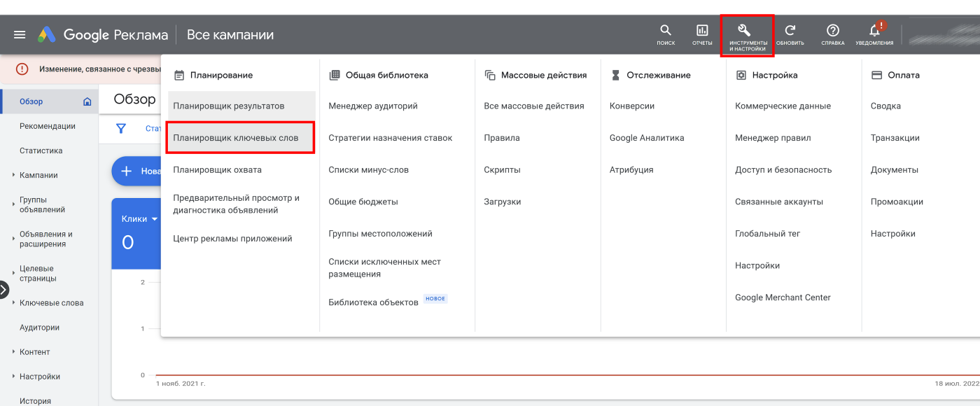Click the Оплата card icon
This screenshot has height=406, width=980.
click(876, 75)
